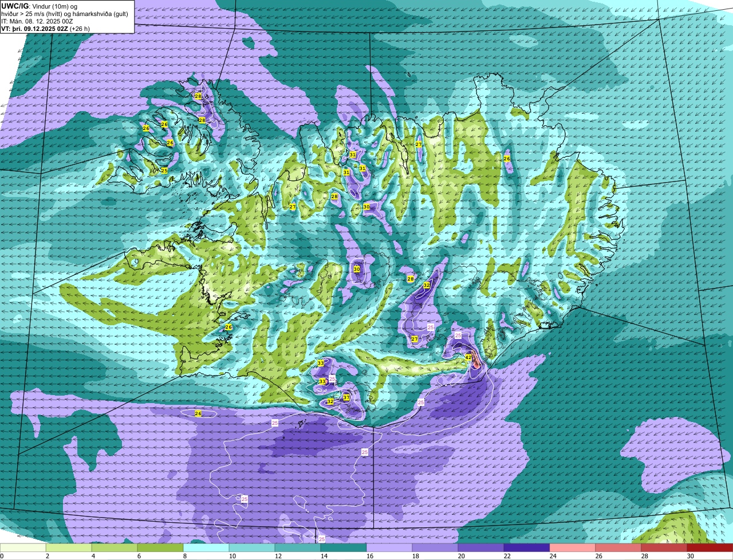The image size is (733, 560).
Task: Click the legend swatch between 0 and 2
Action: pos(23,547)
